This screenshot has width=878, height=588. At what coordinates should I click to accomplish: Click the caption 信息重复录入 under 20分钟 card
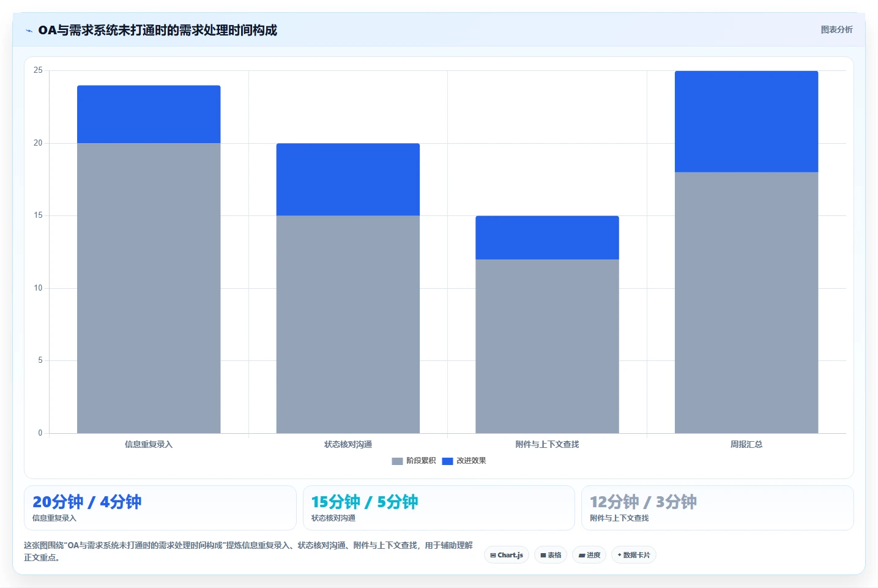[54, 518]
